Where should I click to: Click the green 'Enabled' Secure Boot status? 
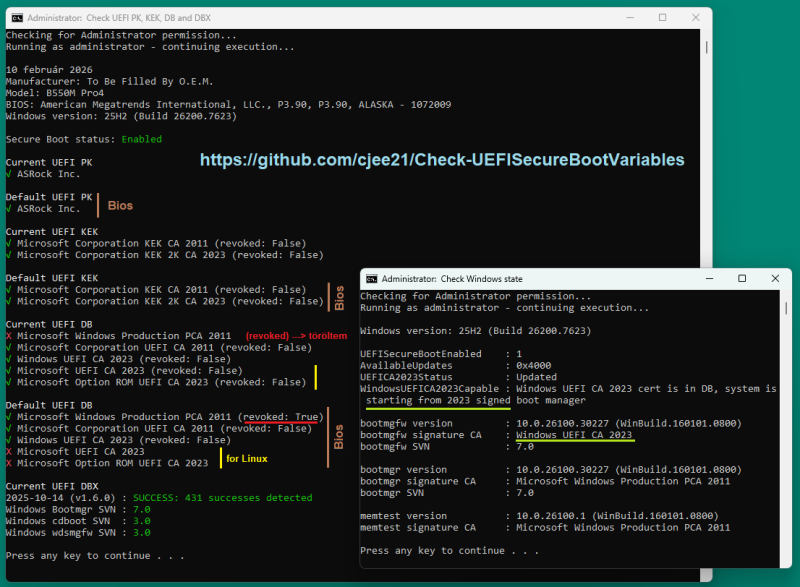pyautogui.click(x=141, y=139)
